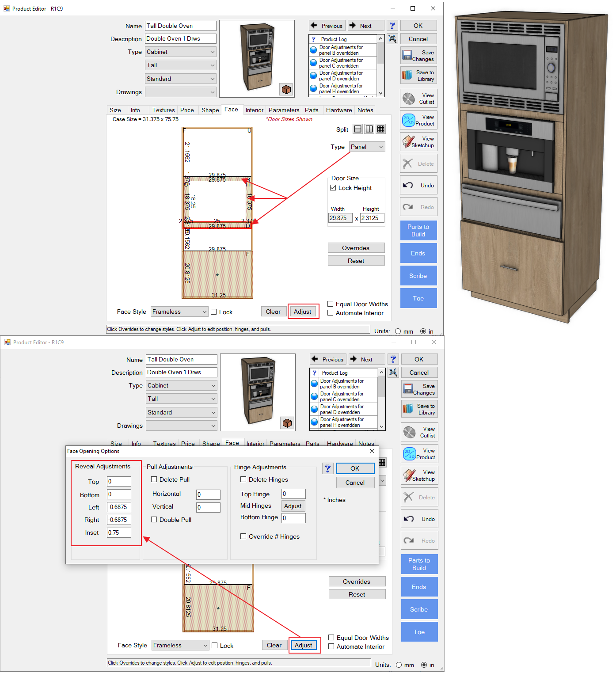
Task: Click View Product in the lower editor window
Action: (420, 454)
